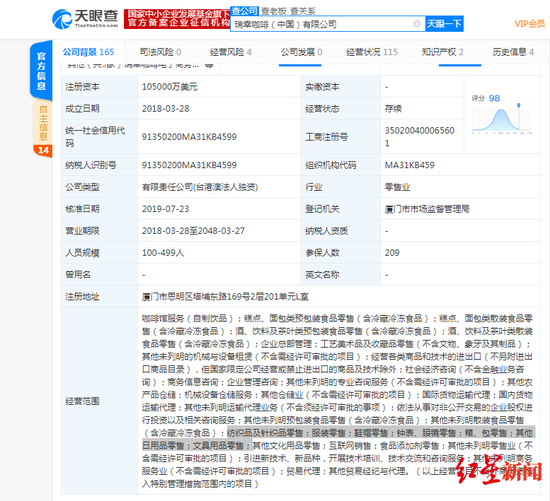Image resolution: width=550 pixels, height=501 pixels.
Task: Select the 官方信息 side tab
Action: click(41, 71)
